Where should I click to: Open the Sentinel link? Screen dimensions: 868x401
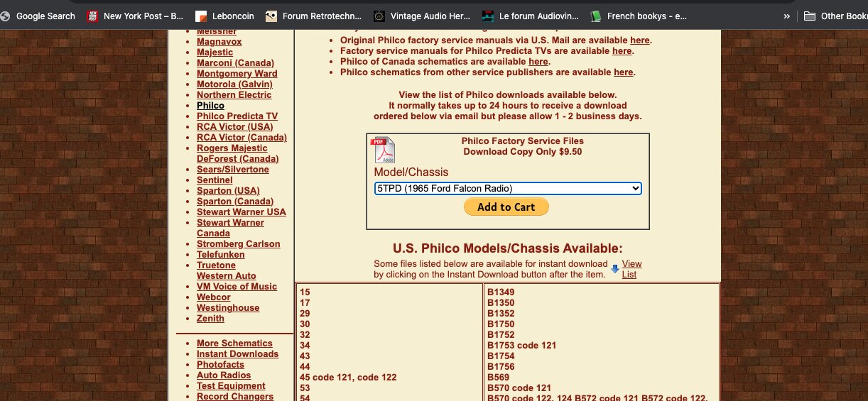click(215, 180)
